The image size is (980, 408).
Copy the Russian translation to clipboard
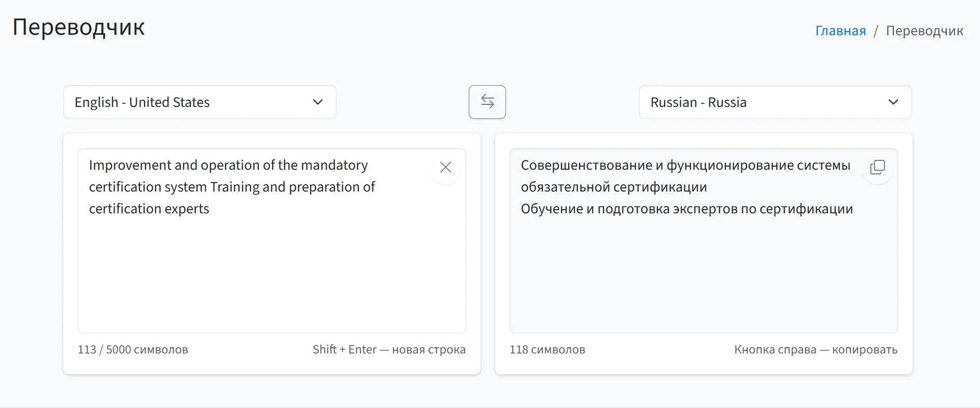tap(877, 167)
